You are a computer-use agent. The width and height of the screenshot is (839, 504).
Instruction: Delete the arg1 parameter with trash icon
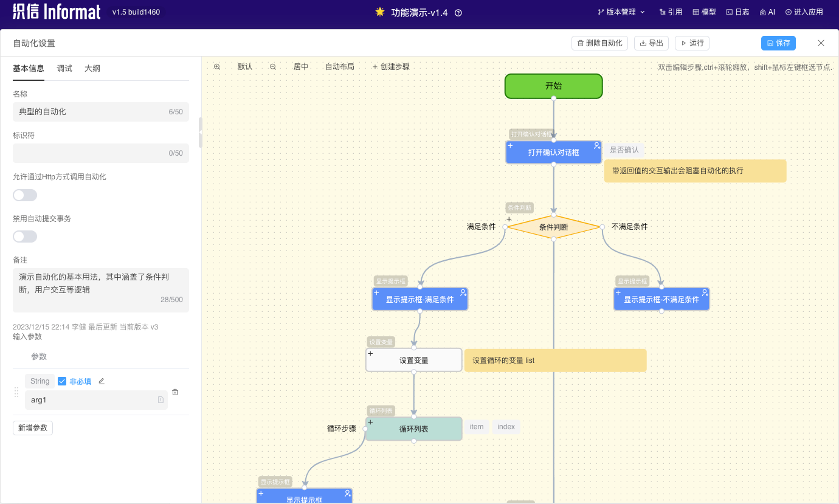click(175, 392)
